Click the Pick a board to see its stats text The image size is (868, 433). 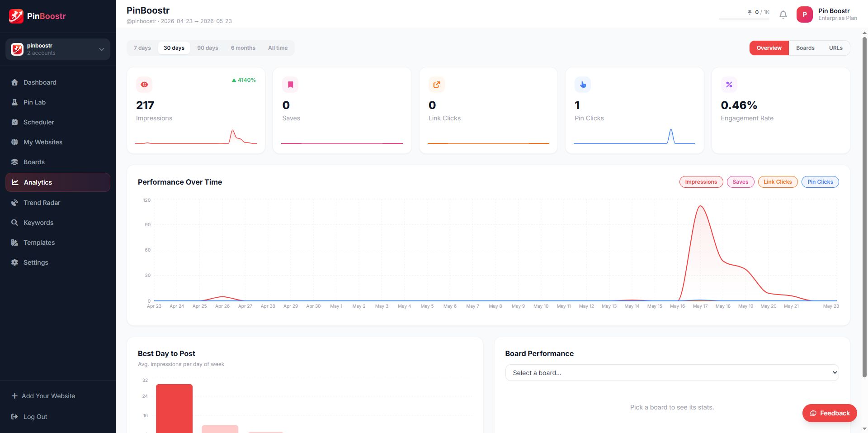click(672, 407)
